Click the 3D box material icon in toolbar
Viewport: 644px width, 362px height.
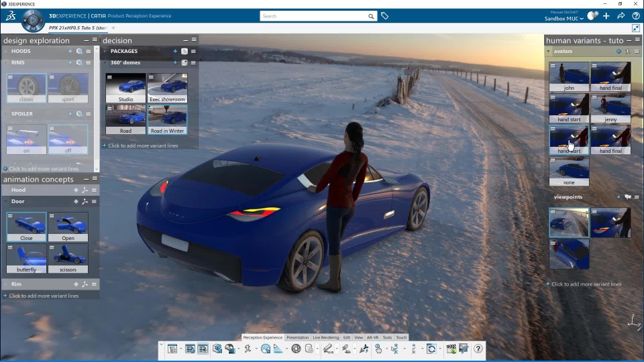pyautogui.click(x=217, y=349)
